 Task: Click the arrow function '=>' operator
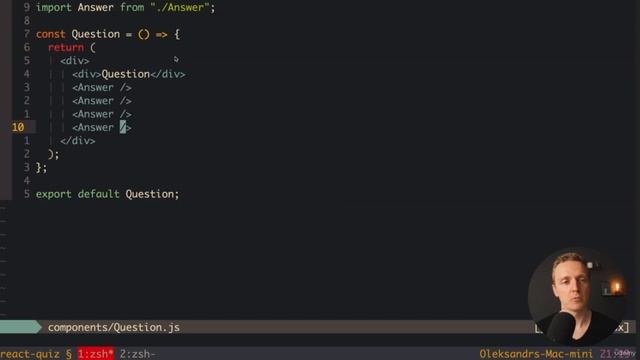coord(161,34)
